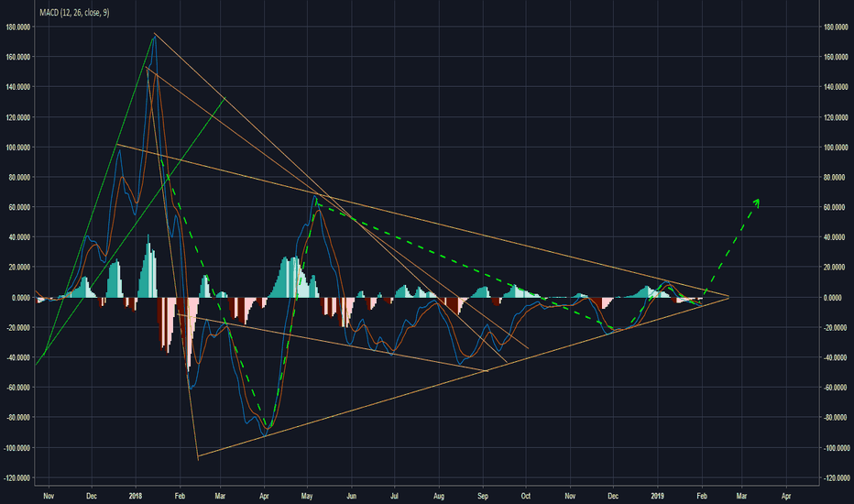Click the Nov label between Oct and Dec
Screen dimensions: 854x504
click(x=570, y=496)
